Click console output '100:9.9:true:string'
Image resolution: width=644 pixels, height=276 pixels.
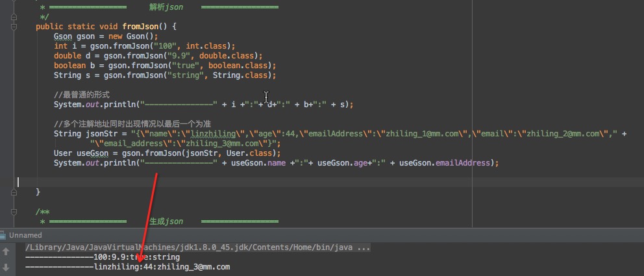pyautogui.click(x=103, y=258)
